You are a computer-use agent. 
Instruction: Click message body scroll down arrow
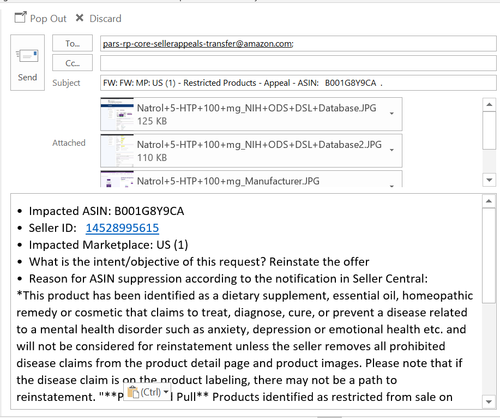[488, 402]
